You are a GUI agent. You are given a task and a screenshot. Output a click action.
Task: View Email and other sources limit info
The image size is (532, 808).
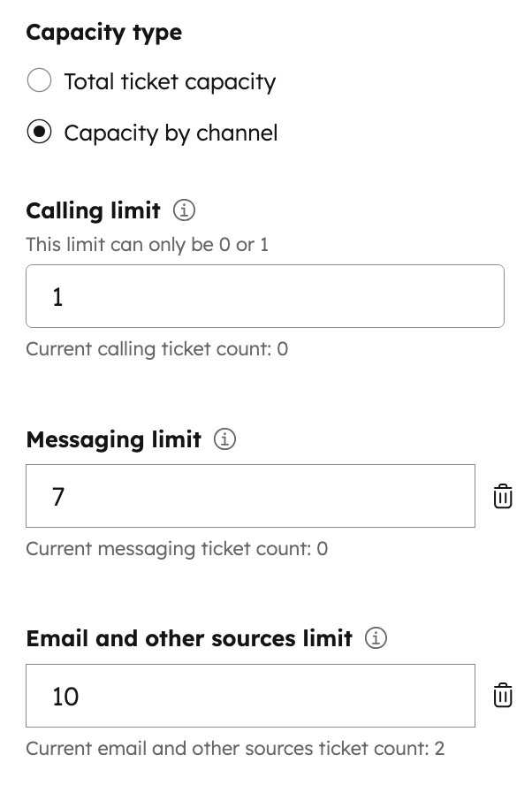click(376, 637)
